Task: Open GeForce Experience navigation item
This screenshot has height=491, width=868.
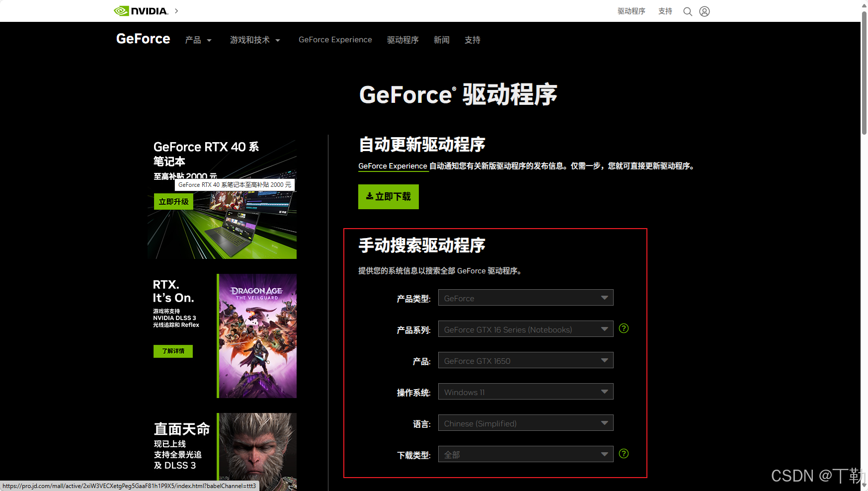Action: click(x=335, y=40)
